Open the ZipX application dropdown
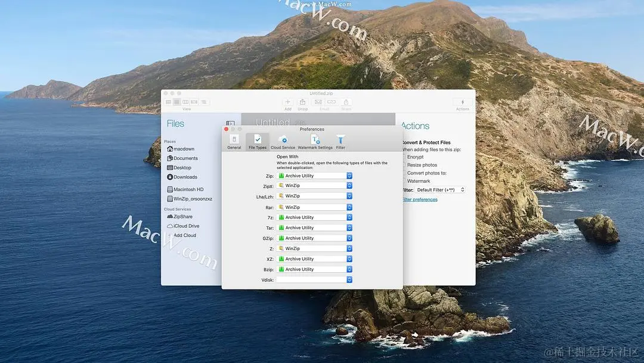644x363 pixels. click(x=314, y=186)
